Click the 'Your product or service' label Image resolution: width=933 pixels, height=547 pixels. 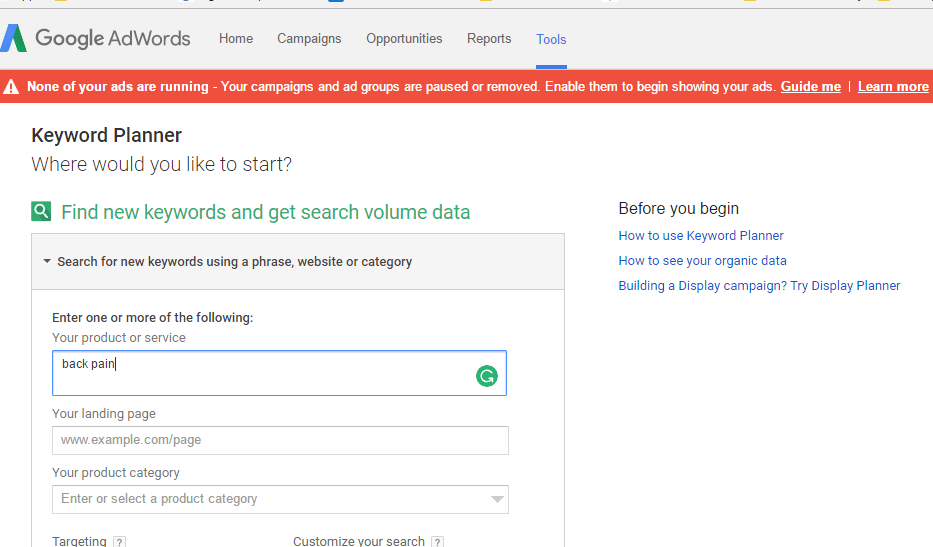point(118,337)
